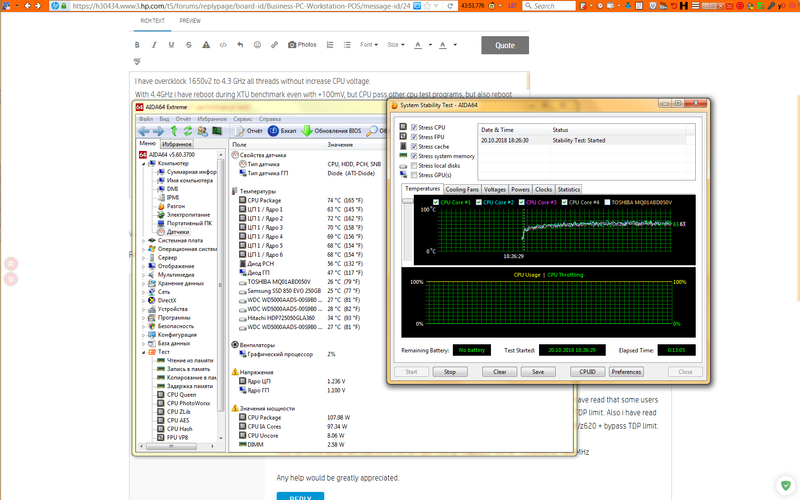Viewport: 800px width, 500px height.
Task: Expand the Системная плата tree node
Action: (142, 240)
